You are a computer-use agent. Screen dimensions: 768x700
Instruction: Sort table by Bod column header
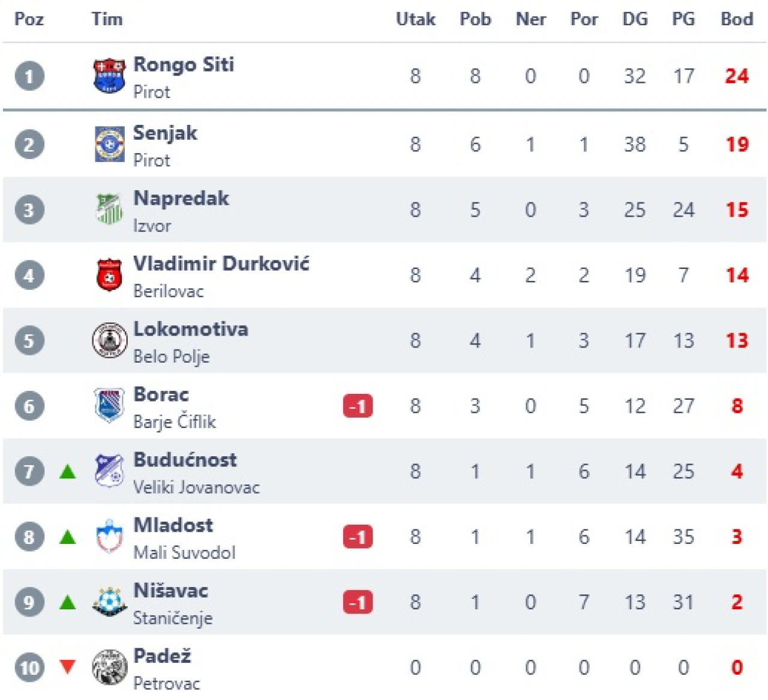tap(736, 19)
